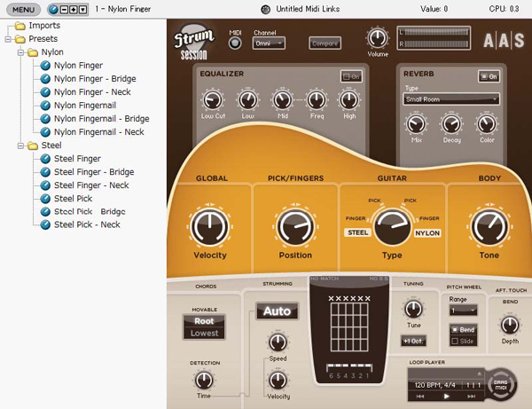The height and width of the screenshot is (409, 532).
Task: Click the Steel Pick preset icon
Action: coord(45,199)
